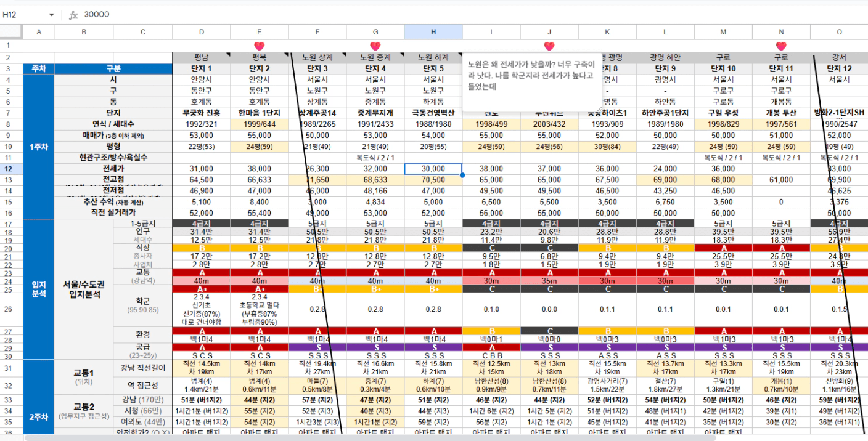Image resolution: width=868 pixels, height=441 pixels.
Task: Click the Name box showing H12
Action: (25, 15)
